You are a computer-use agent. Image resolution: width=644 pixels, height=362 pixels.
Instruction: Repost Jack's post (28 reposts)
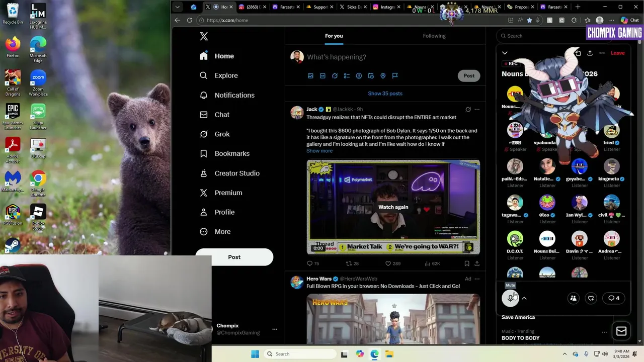[352, 263]
